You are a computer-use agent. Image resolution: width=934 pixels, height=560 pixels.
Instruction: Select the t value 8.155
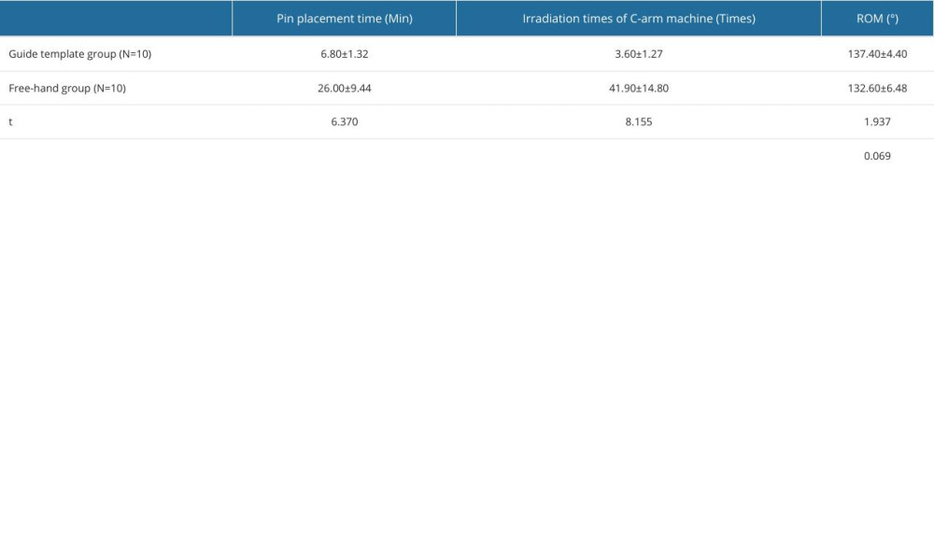(x=639, y=122)
